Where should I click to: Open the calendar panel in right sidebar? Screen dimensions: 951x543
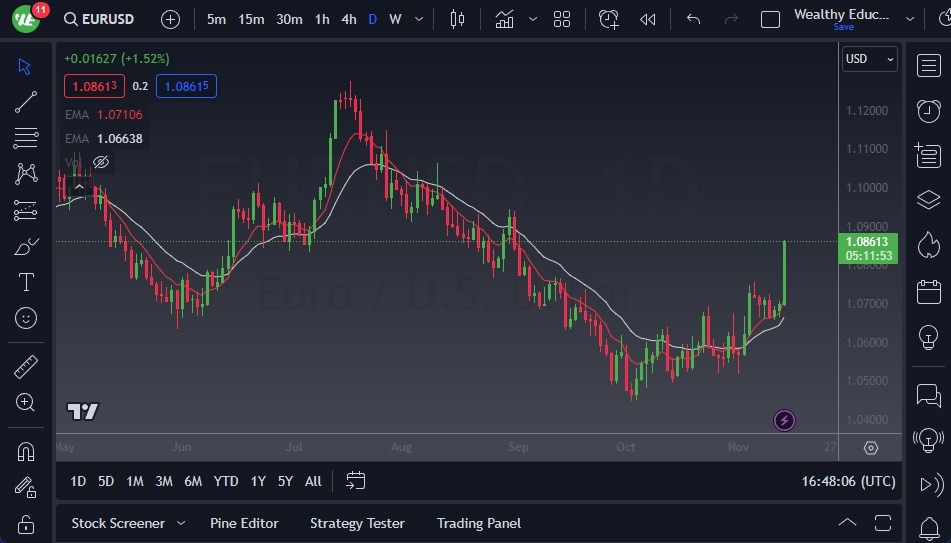click(x=928, y=292)
